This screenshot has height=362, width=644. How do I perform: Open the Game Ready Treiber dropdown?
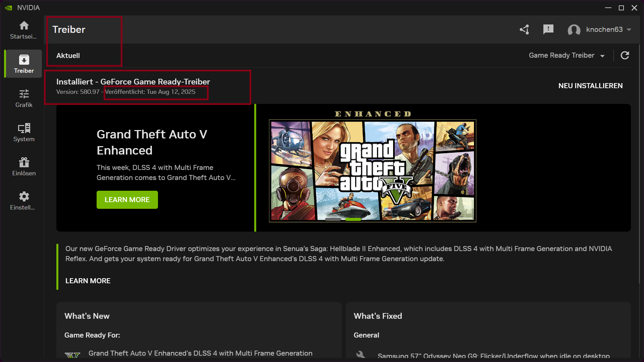(x=567, y=55)
